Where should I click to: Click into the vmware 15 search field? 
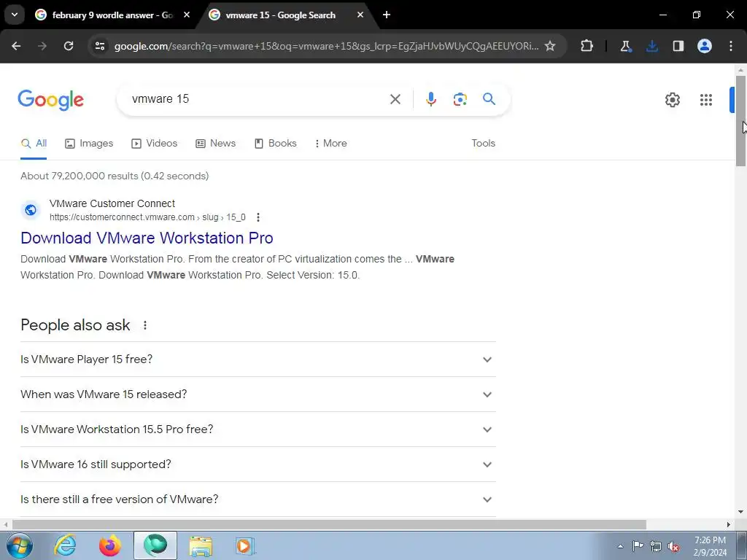(258, 99)
